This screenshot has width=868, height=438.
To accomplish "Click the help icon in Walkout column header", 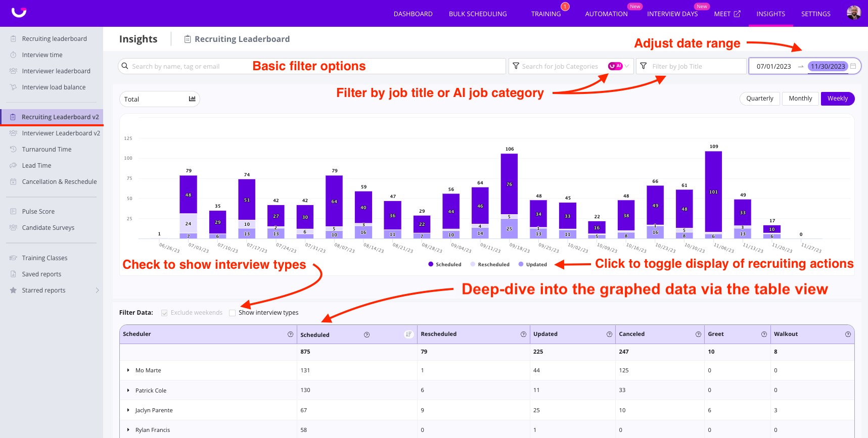I will pos(848,334).
